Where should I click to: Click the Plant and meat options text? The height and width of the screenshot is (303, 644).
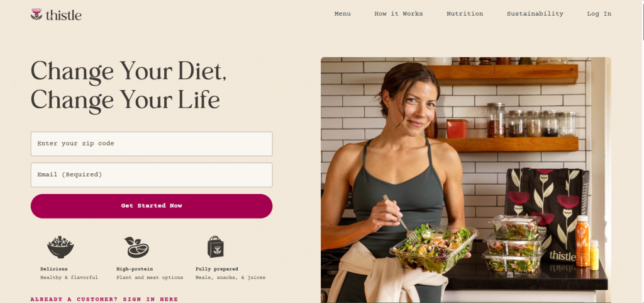pyautogui.click(x=150, y=278)
